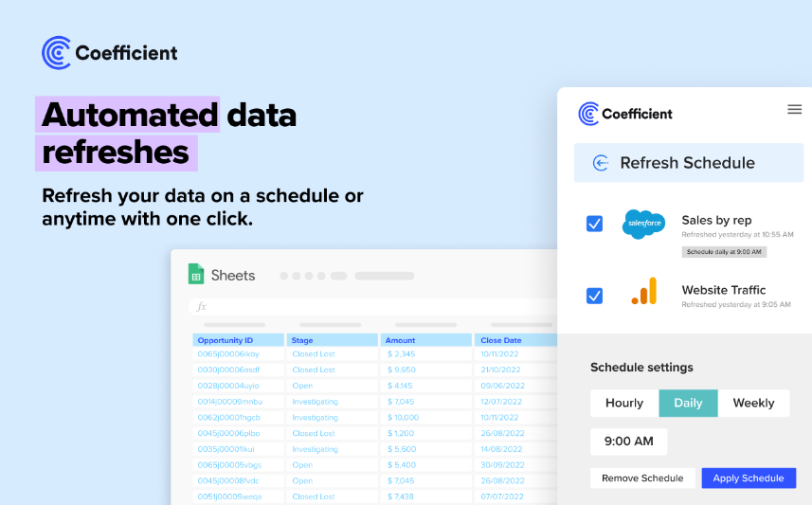Click the Website Traffic title
This screenshot has width=812, height=505.
(x=724, y=290)
